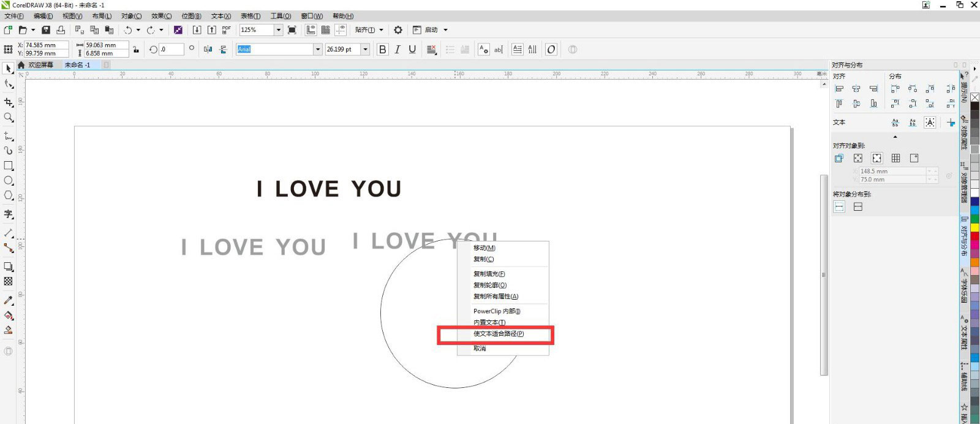Select the Ellipse tool
Image resolution: width=980 pixels, height=424 pixels.
(x=9, y=181)
